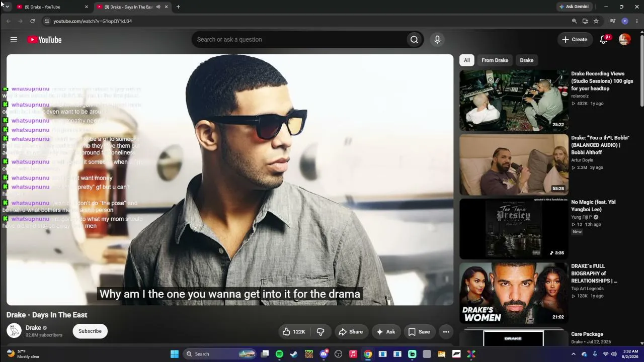Select the Drake filter chip
This screenshot has width=644, height=362.
(x=527, y=60)
